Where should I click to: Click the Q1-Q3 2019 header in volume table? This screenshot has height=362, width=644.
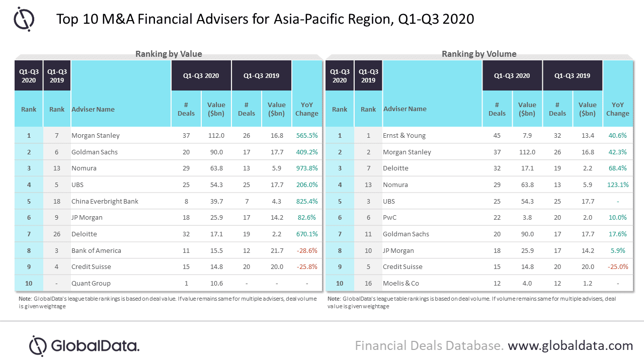[573, 75]
